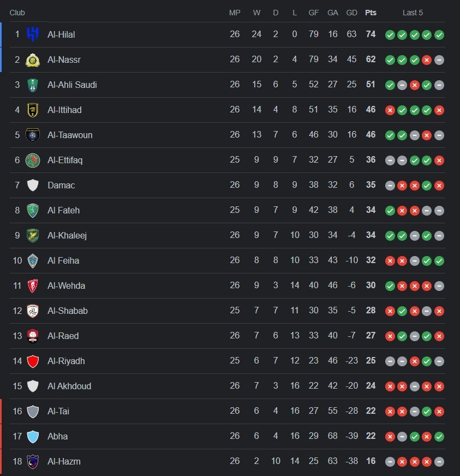Click the Al-Hazm club crest icon
The image size is (460, 476).
click(x=33, y=461)
